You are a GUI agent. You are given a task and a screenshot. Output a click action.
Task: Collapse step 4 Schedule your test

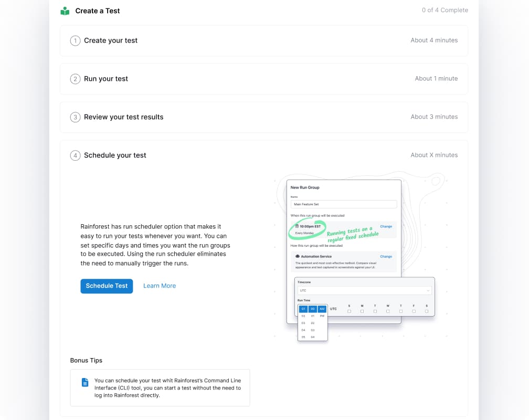click(x=264, y=155)
